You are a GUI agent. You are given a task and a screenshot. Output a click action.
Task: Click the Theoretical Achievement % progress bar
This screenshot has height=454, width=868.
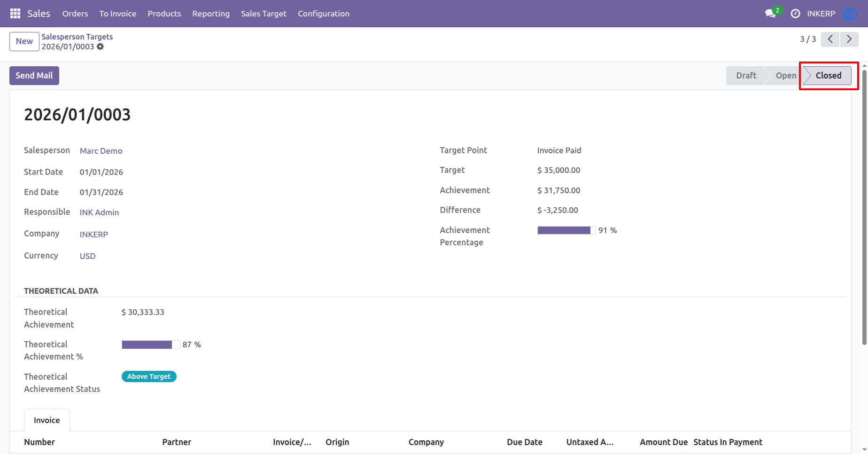point(151,345)
